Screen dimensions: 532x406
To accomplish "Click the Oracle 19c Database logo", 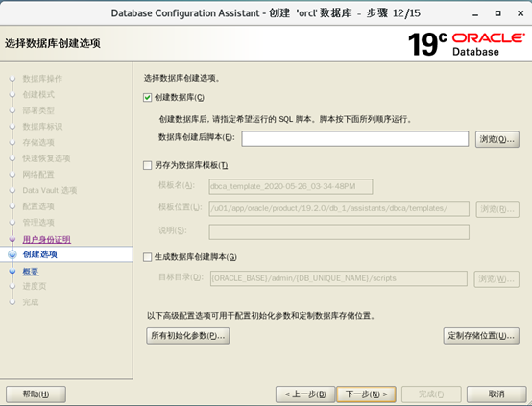I will 467,44.
